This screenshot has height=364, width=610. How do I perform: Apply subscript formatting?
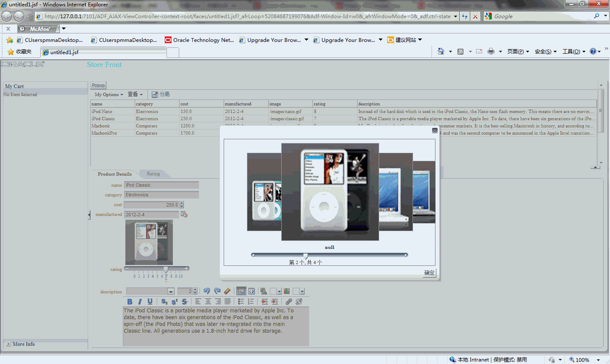(164, 302)
